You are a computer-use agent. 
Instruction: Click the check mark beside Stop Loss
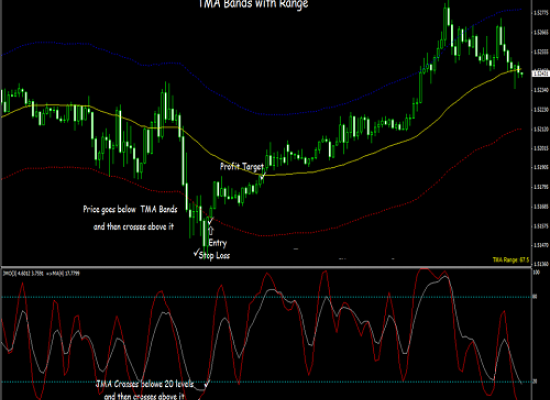[196, 253]
